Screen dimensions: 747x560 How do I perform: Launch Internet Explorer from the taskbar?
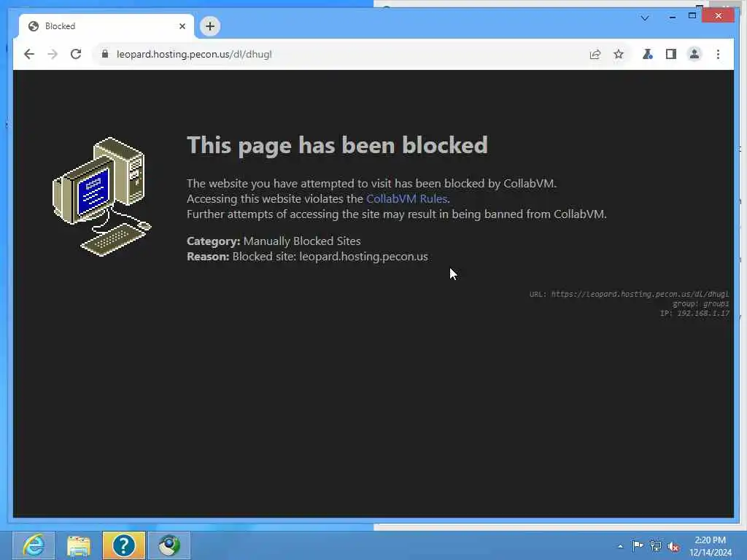[x=34, y=545]
